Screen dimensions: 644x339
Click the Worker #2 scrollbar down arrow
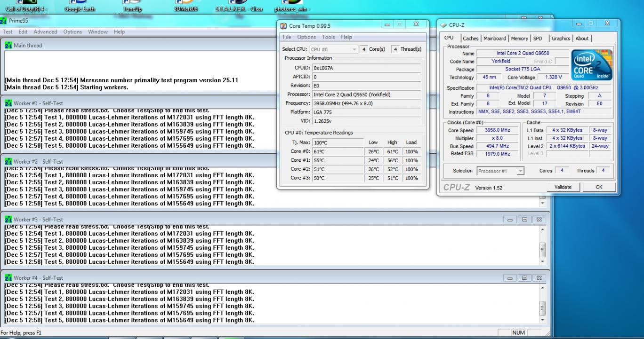543,203
